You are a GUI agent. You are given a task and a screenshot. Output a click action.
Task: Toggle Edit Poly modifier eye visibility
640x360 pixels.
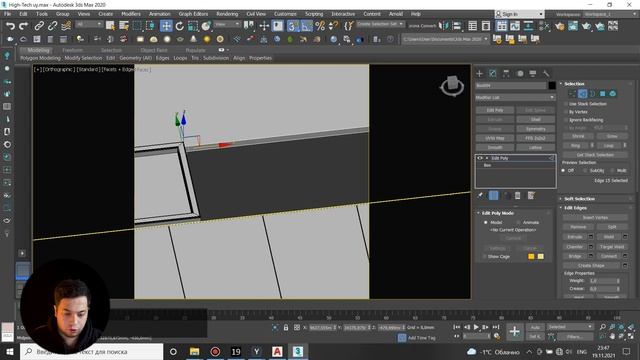point(480,158)
